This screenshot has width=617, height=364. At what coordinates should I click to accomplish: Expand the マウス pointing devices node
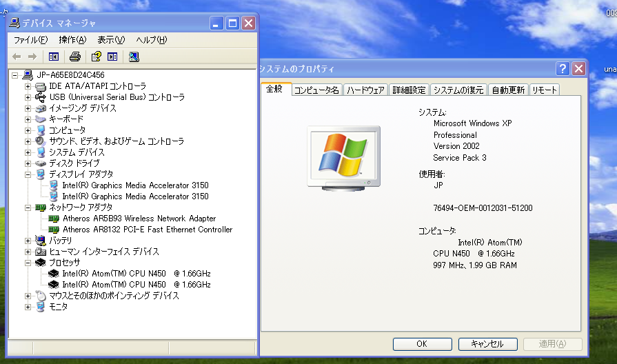point(28,296)
